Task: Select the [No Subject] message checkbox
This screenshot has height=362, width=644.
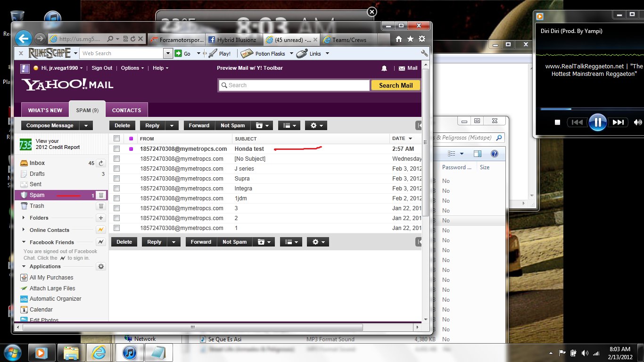Action: coord(117,159)
